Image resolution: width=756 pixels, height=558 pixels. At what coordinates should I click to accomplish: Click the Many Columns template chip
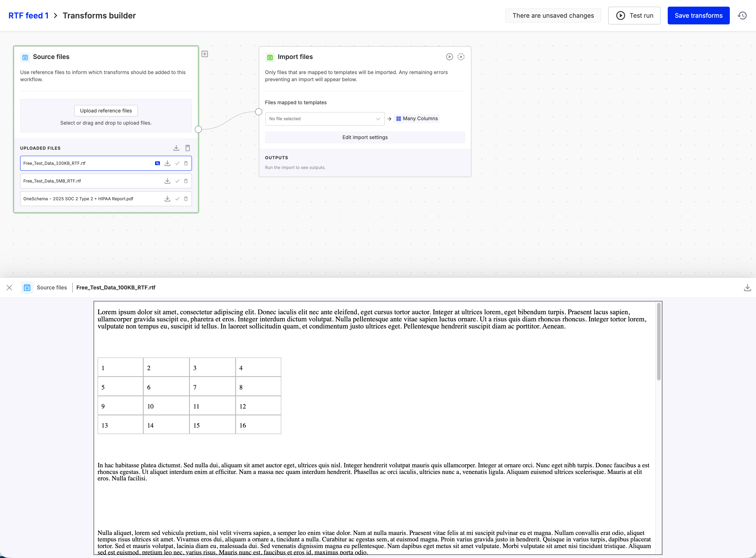417,119
